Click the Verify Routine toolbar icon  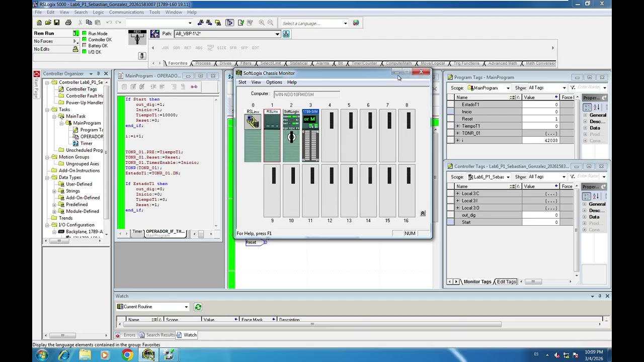pyautogui.click(x=241, y=23)
